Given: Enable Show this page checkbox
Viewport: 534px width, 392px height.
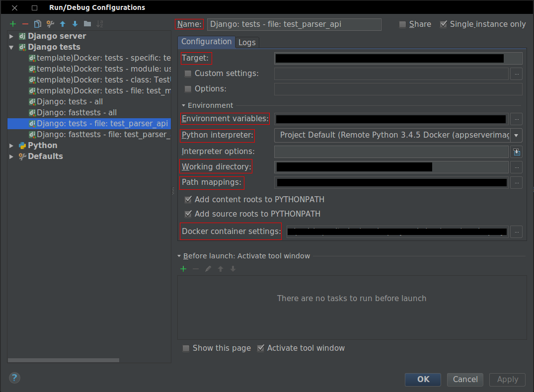Looking at the screenshot, I should [x=186, y=348].
